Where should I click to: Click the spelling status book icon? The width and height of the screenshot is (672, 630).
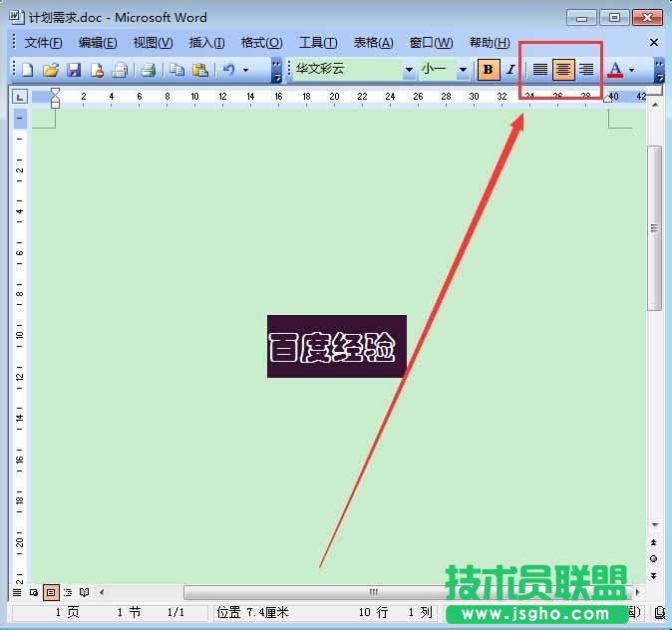click(661, 613)
